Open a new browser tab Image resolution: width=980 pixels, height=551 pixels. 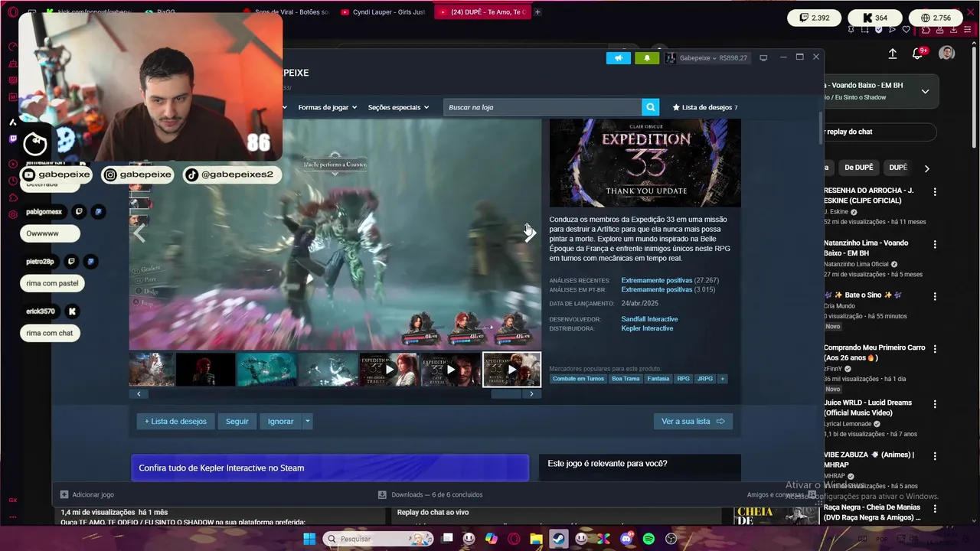(x=537, y=12)
